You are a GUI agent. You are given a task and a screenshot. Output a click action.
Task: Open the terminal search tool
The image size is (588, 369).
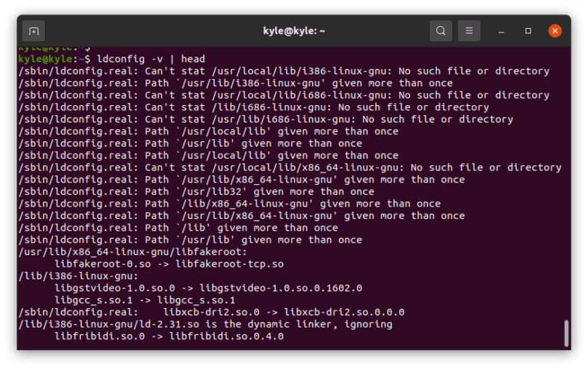pyautogui.click(x=441, y=30)
